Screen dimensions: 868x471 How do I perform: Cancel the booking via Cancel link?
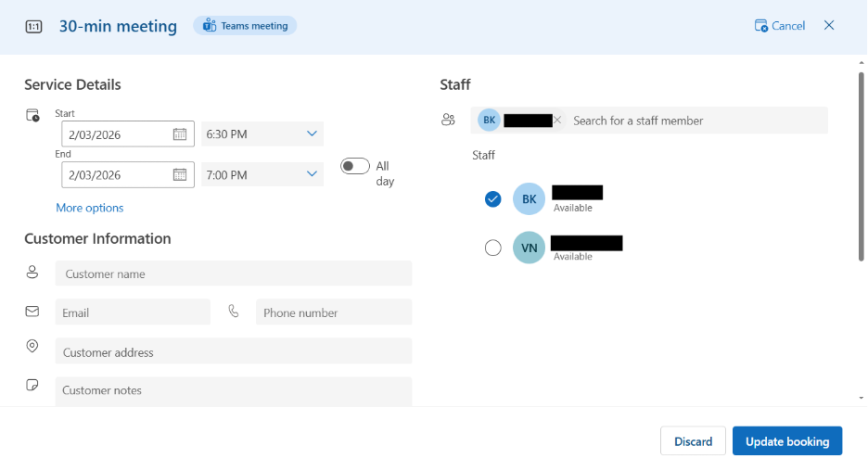click(779, 26)
